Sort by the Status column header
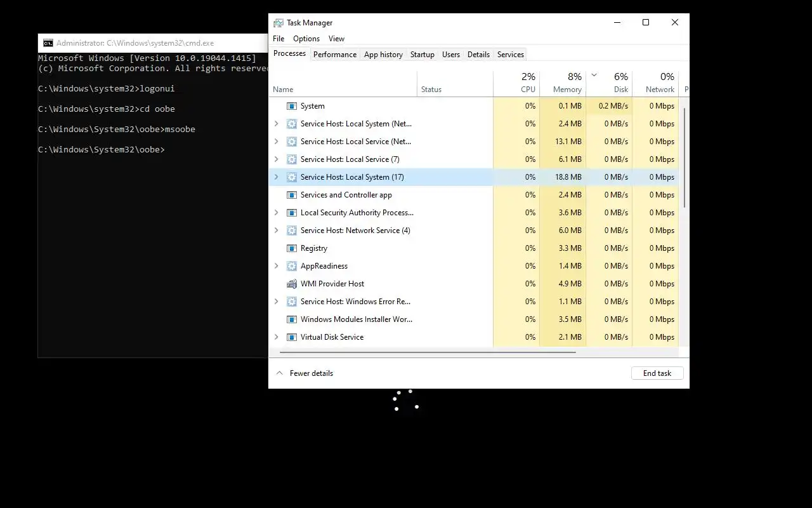This screenshot has height=508, width=812. click(455, 83)
